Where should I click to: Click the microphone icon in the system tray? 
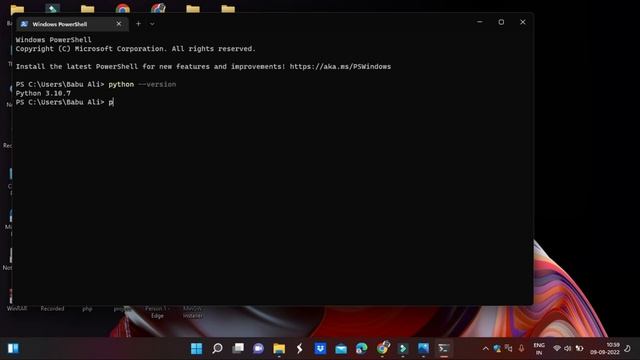521,348
